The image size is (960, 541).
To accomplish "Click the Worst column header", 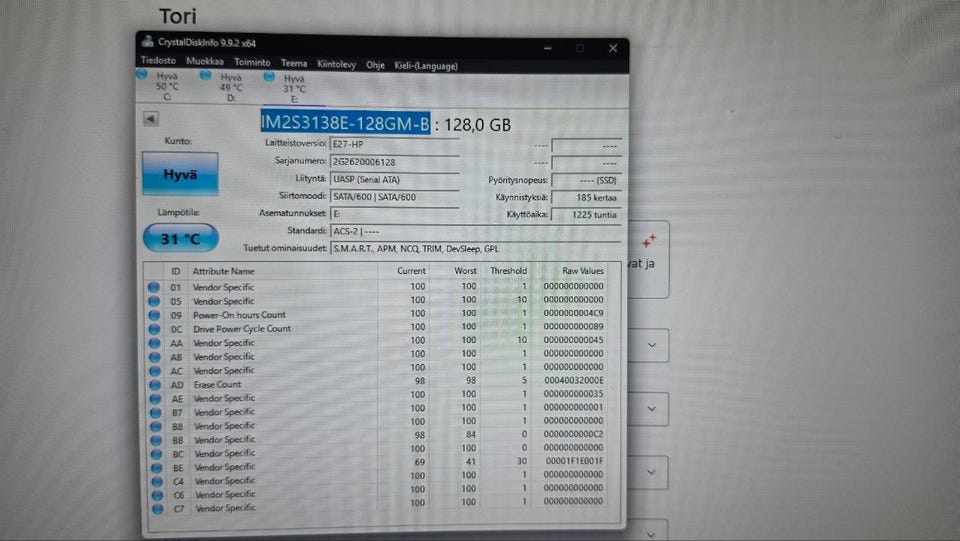I will pyautogui.click(x=465, y=270).
